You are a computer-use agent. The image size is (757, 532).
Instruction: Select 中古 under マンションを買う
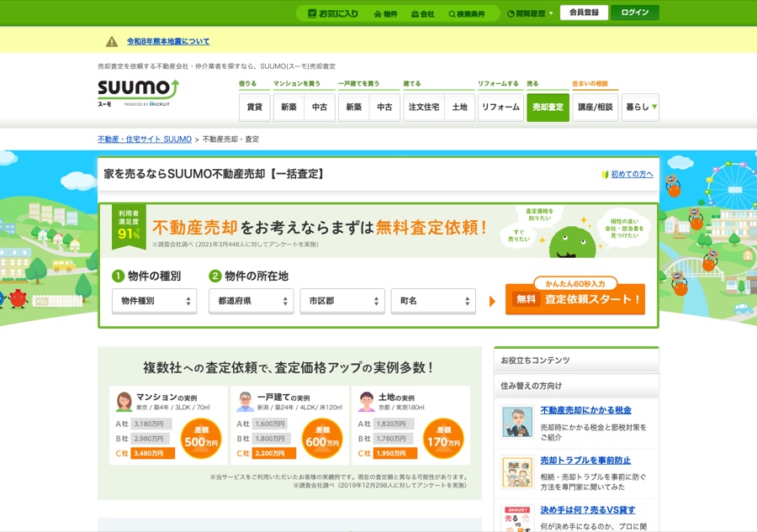pyautogui.click(x=320, y=107)
